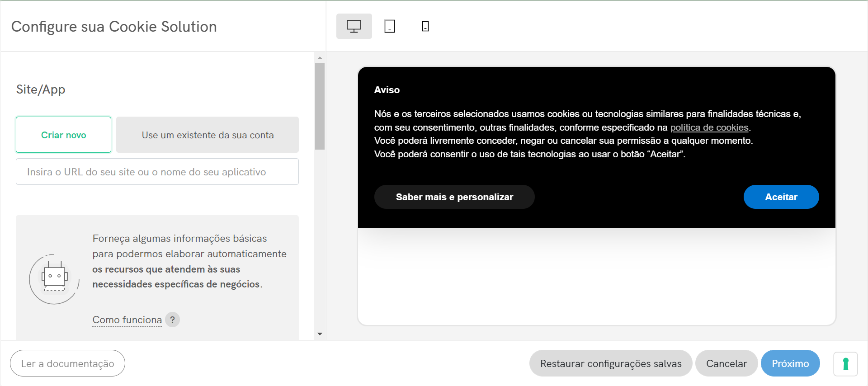Click the scrollbar up arrow

click(x=320, y=58)
